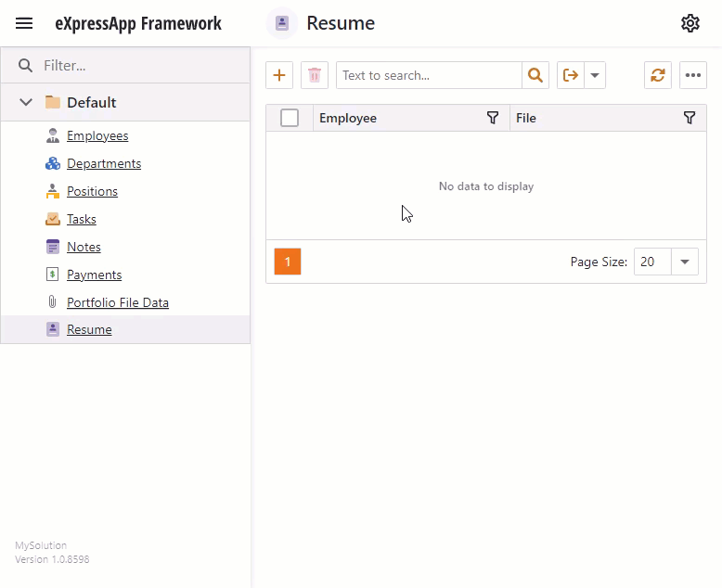Image resolution: width=722 pixels, height=588 pixels.
Task: Open Export dropdown arrow
Action: [595, 75]
